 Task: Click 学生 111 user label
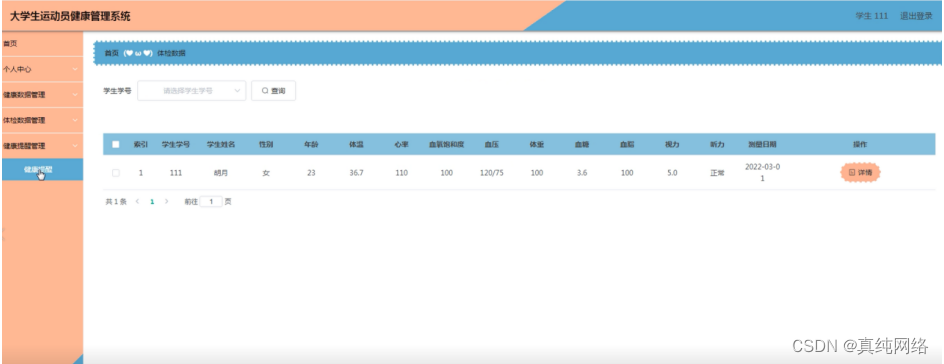[872, 16]
